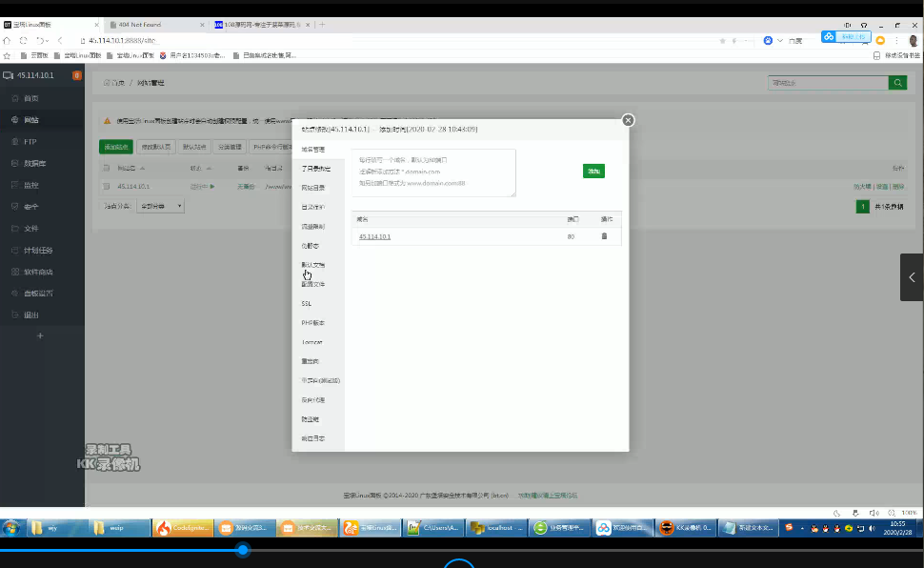Click the trash icon for domain 45.114.10.1
This screenshot has height=568, width=924.
click(603, 236)
